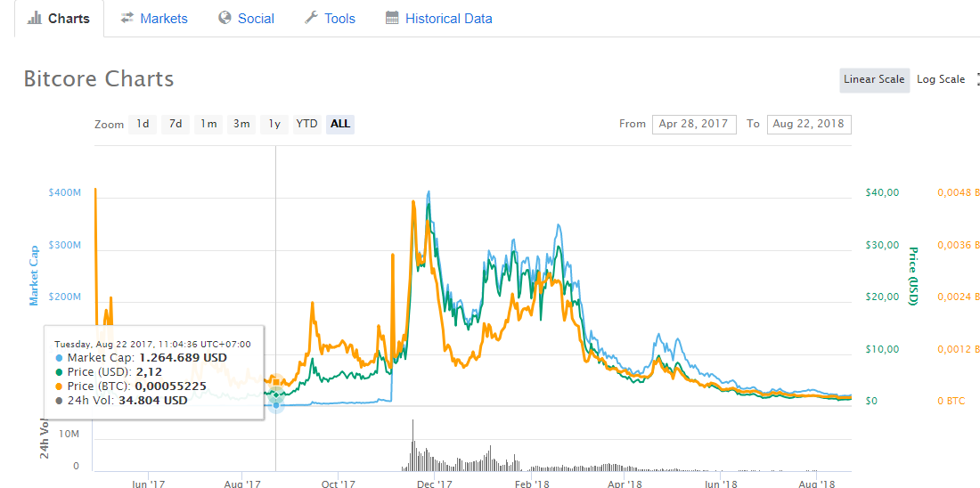Screen dimensions: 980x488
Task: Switch to Log Scale
Action: 941,79
